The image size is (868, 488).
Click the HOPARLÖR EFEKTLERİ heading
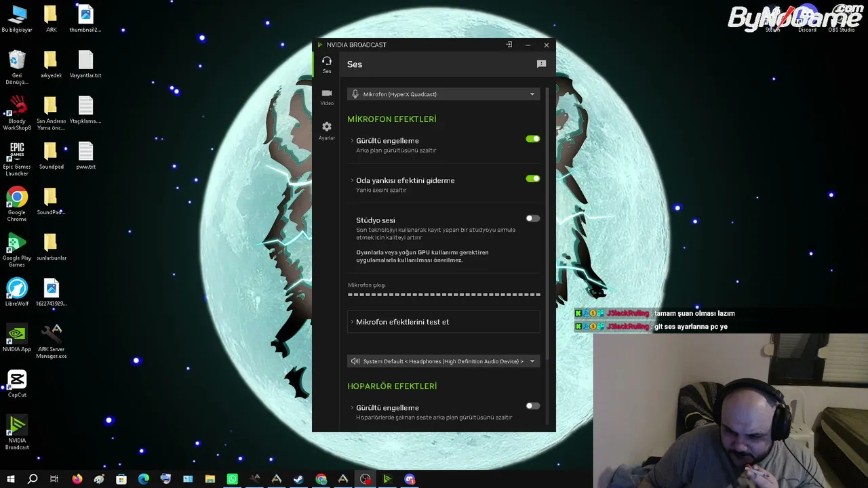pyautogui.click(x=392, y=386)
